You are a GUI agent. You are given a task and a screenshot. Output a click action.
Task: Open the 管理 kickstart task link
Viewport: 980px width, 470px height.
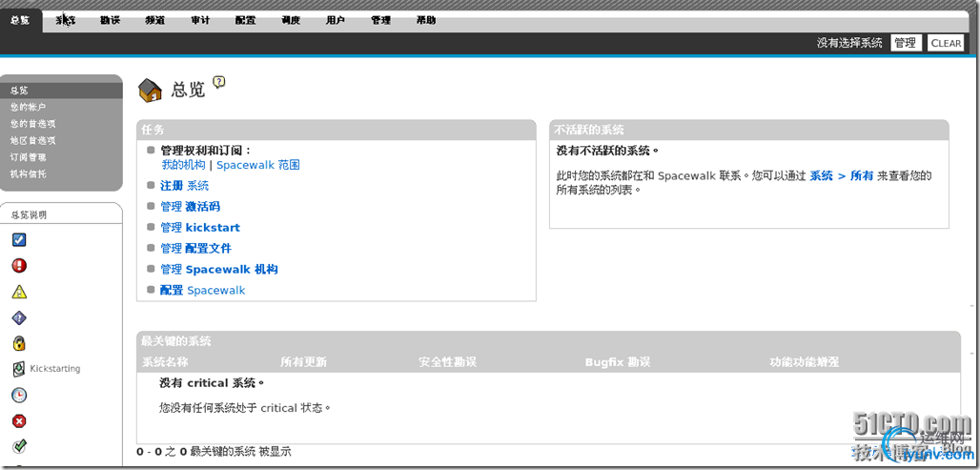tap(200, 228)
